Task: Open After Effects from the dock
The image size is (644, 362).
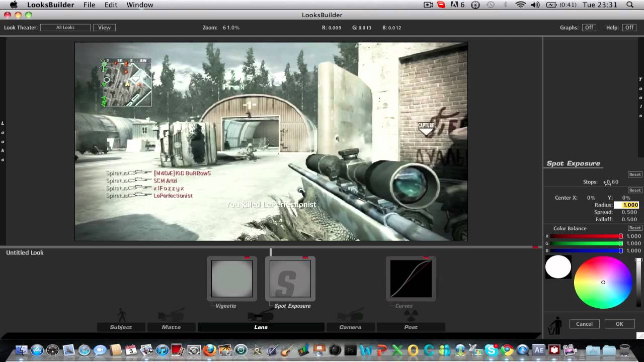Action: (538, 350)
